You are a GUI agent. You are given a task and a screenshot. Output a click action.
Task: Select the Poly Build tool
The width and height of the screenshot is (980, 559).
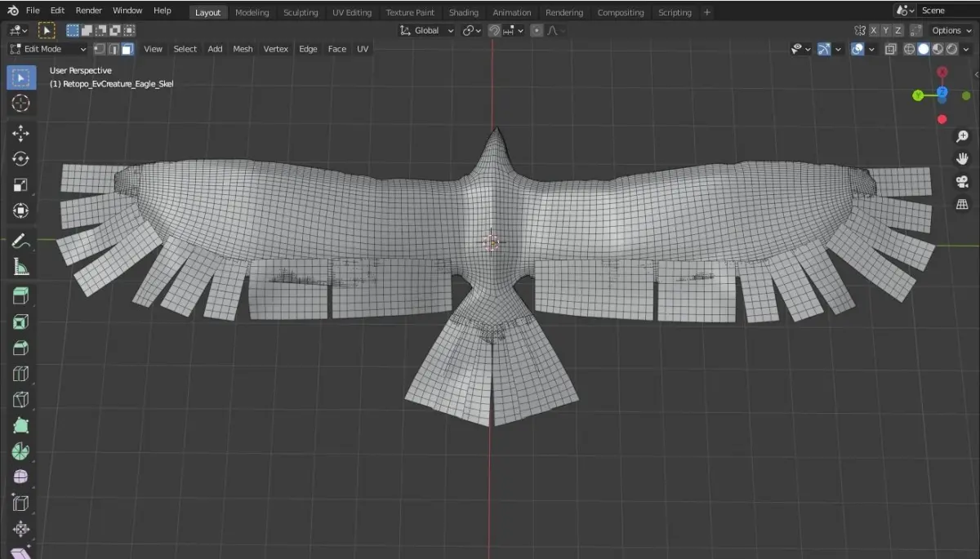[x=21, y=425]
